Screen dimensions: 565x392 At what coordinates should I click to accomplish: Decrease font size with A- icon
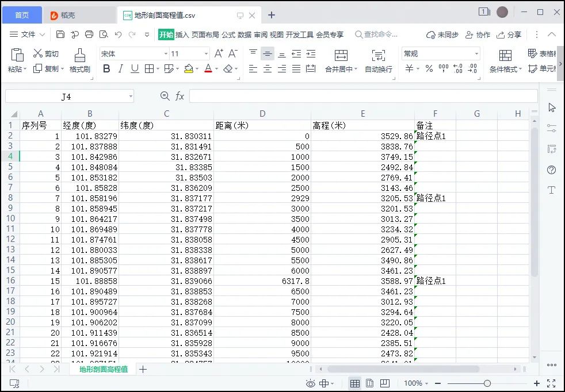[233, 53]
